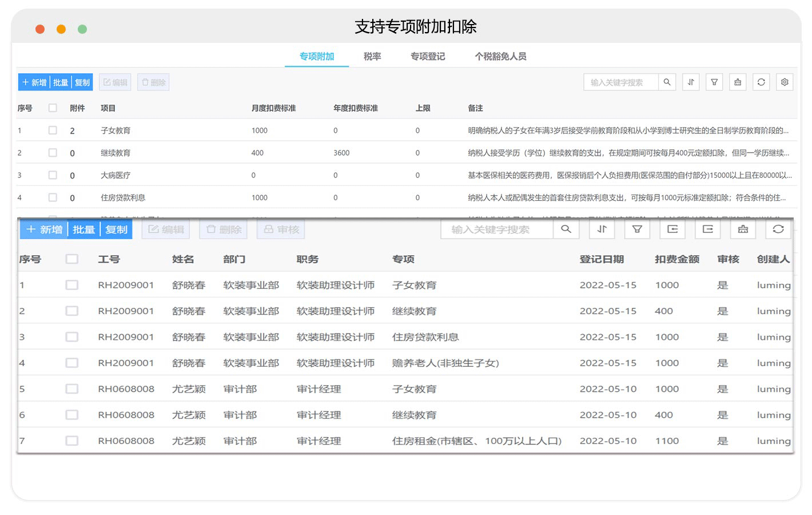Check the upper table 继续教育 row with 3600

(53, 153)
